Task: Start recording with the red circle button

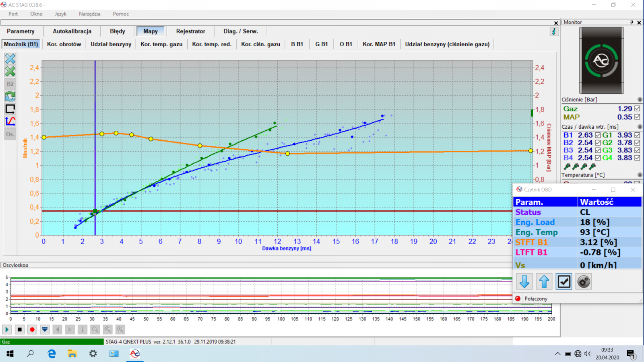Action: (x=32, y=329)
